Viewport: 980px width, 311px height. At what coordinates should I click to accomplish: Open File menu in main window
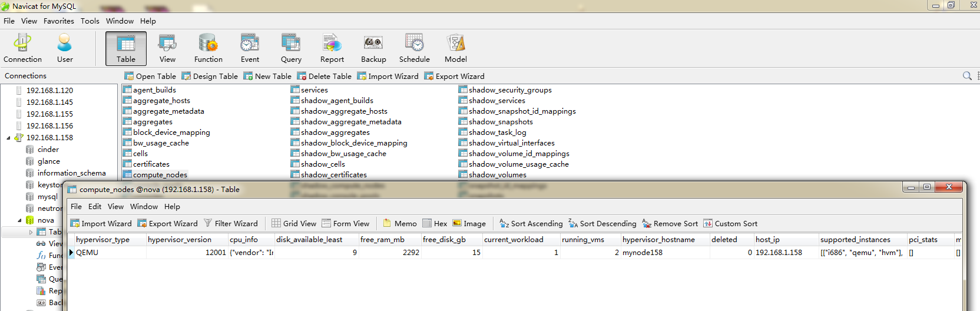point(9,21)
